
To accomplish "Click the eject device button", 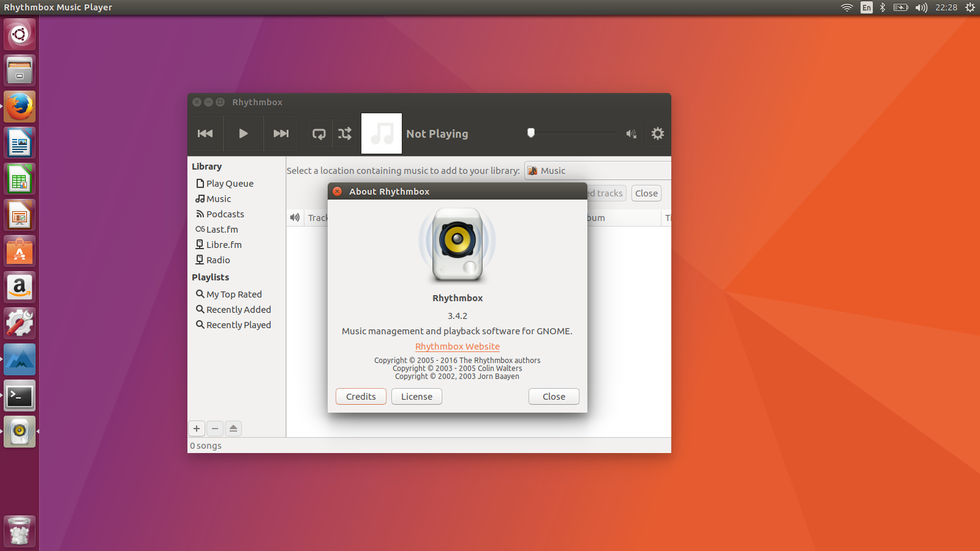I will click(233, 429).
